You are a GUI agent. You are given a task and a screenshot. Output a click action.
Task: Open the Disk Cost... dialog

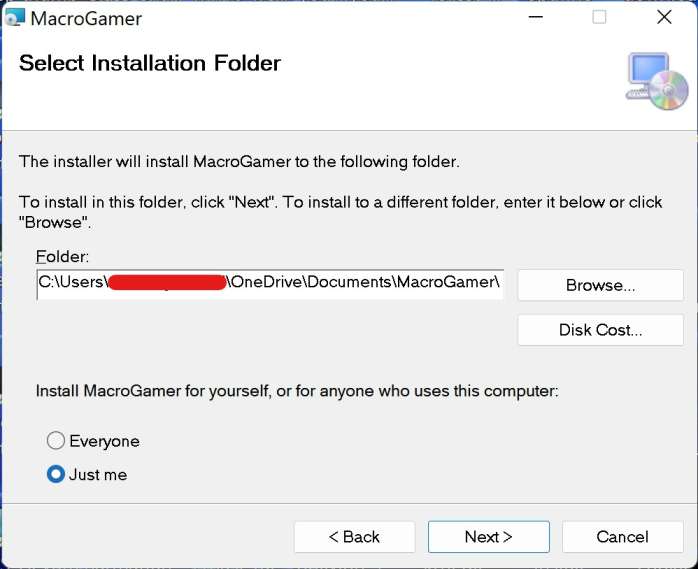[x=601, y=330]
